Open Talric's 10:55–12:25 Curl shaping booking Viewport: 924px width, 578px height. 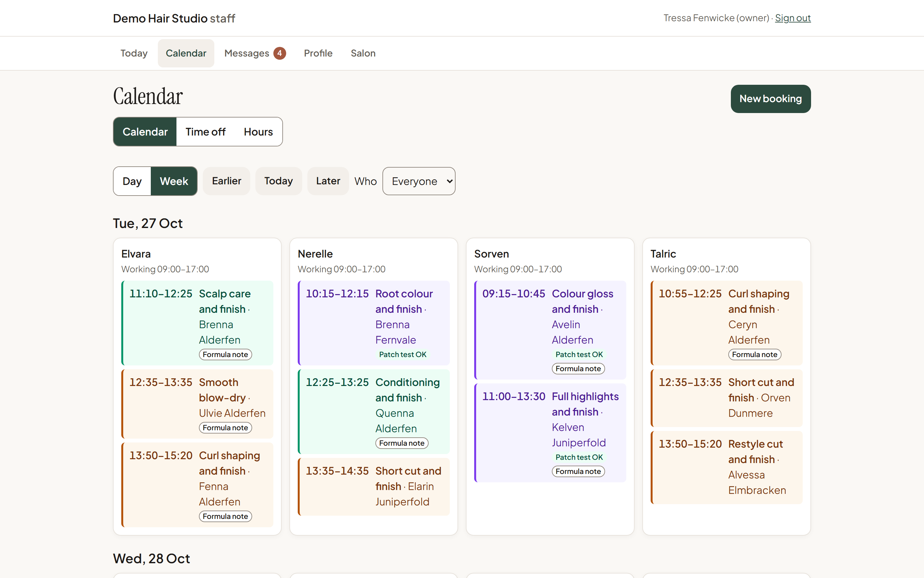[x=727, y=323]
